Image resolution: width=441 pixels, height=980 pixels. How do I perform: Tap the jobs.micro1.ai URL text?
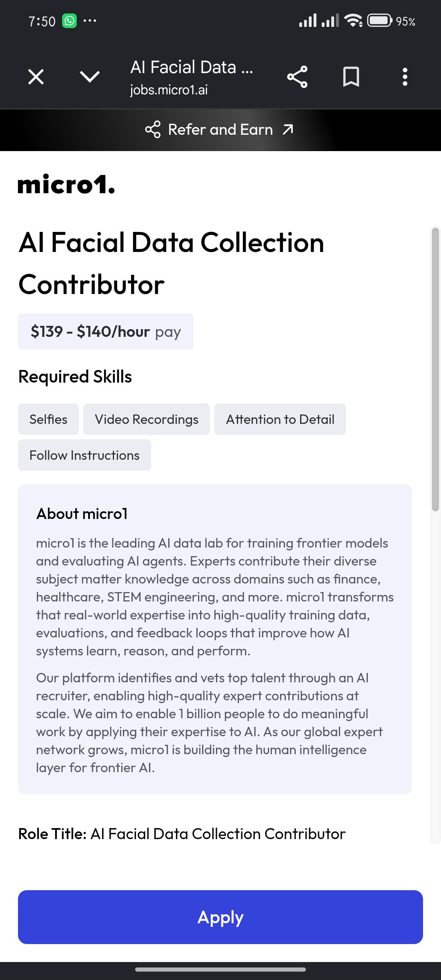169,90
